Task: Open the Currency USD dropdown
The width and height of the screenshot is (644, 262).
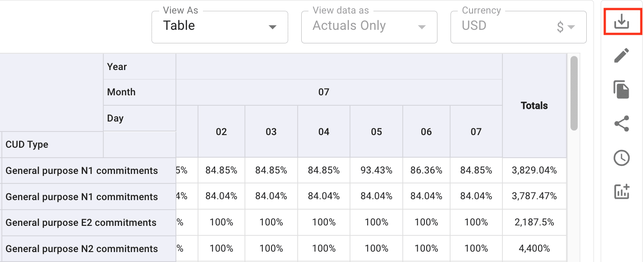Action: pyautogui.click(x=518, y=27)
